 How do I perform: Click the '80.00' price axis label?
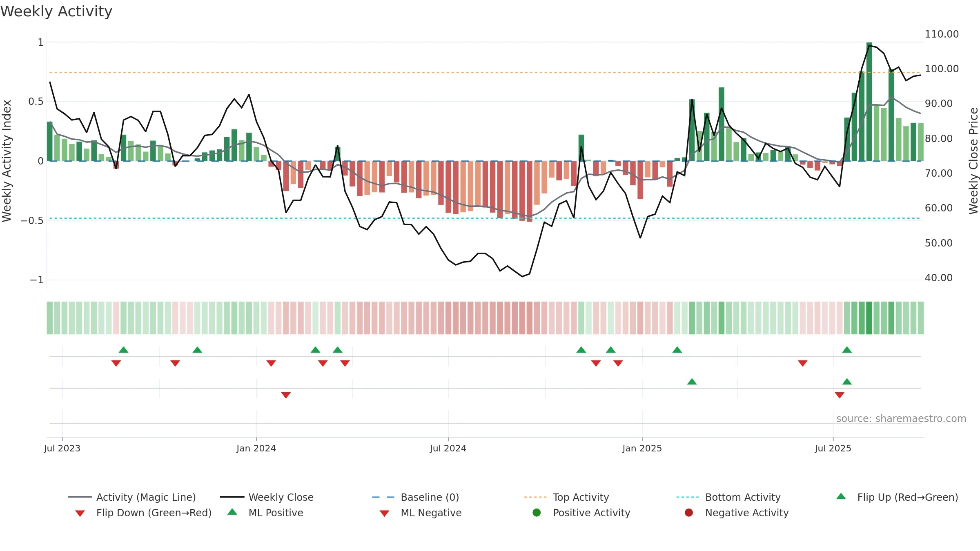pyautogui.click(x=939, y=138)
